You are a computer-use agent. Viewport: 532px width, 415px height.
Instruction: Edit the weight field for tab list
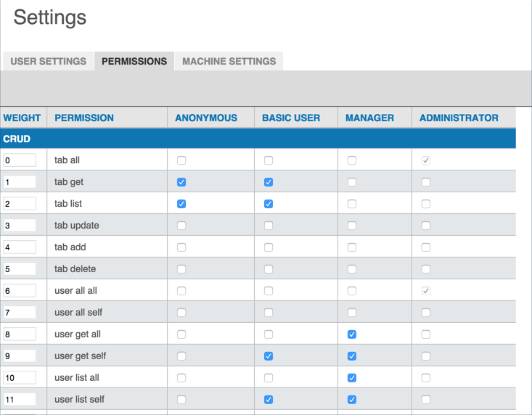pyautogui.click(x=20, y=203)
